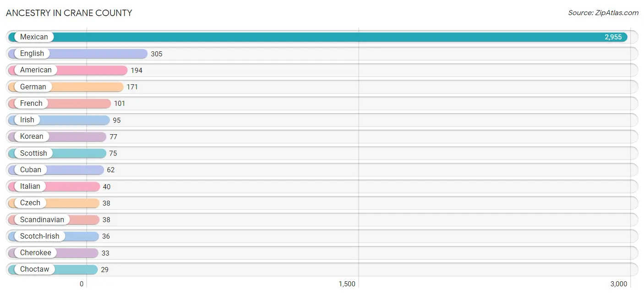This screenshot has width=644, height=295.
Task: Select the 77 value beside Korean
Action: pos(114,137)
